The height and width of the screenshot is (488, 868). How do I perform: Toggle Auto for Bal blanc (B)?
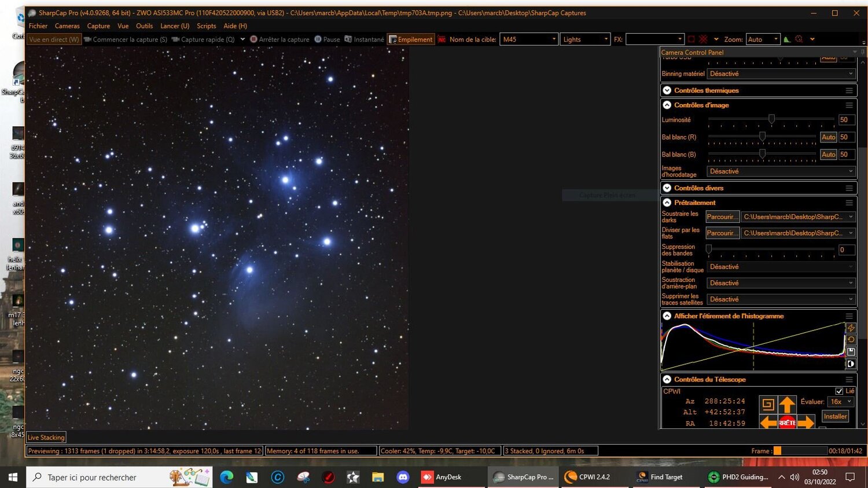(x=829, y=155)
